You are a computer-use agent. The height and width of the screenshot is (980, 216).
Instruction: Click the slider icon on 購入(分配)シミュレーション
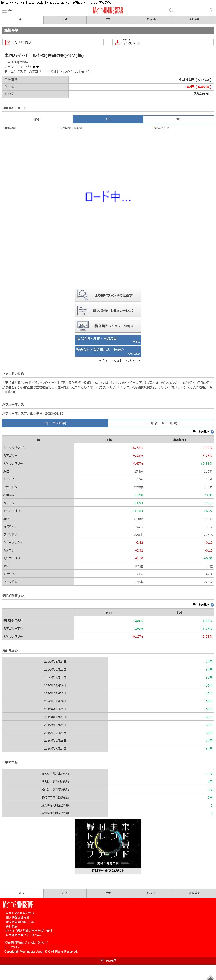(82, 311)
